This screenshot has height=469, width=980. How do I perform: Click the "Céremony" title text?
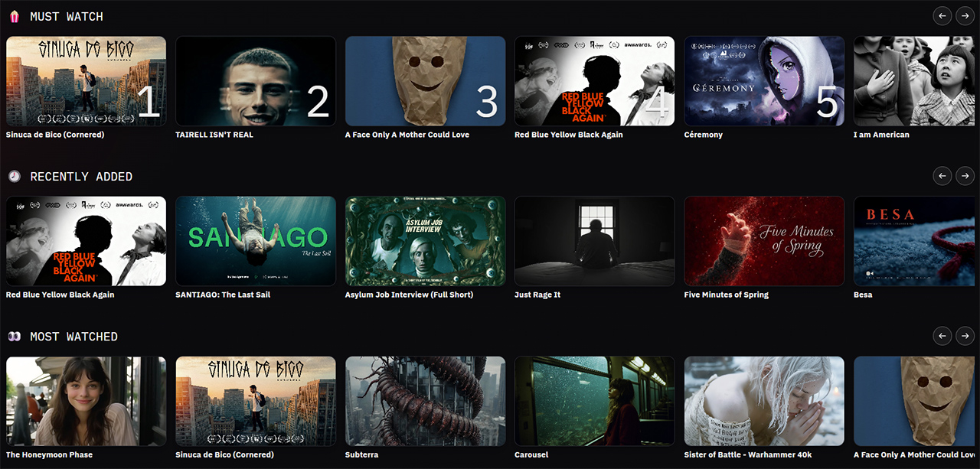(704, 135)
